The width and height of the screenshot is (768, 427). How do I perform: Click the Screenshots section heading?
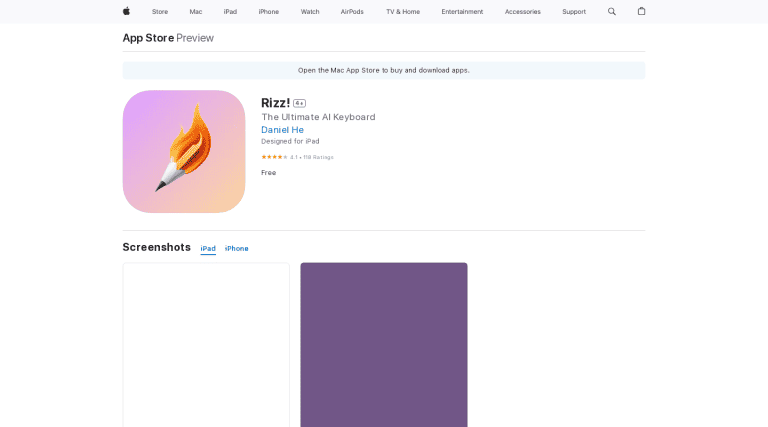coord(156,247)
